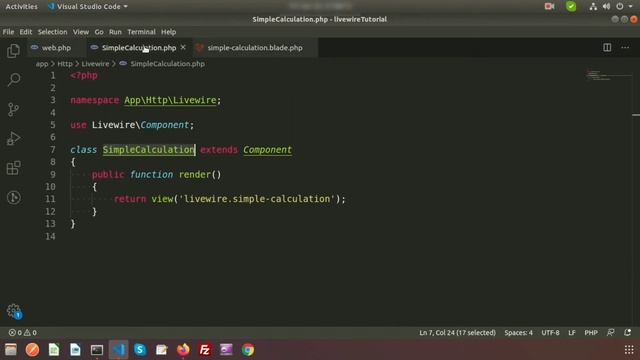Change indentation via Spaces: 4
640x360 pixels.
coord(518,333)
